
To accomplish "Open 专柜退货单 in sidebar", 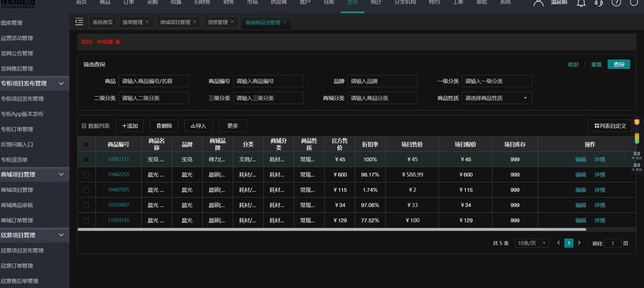I will (x=14, y=160).
